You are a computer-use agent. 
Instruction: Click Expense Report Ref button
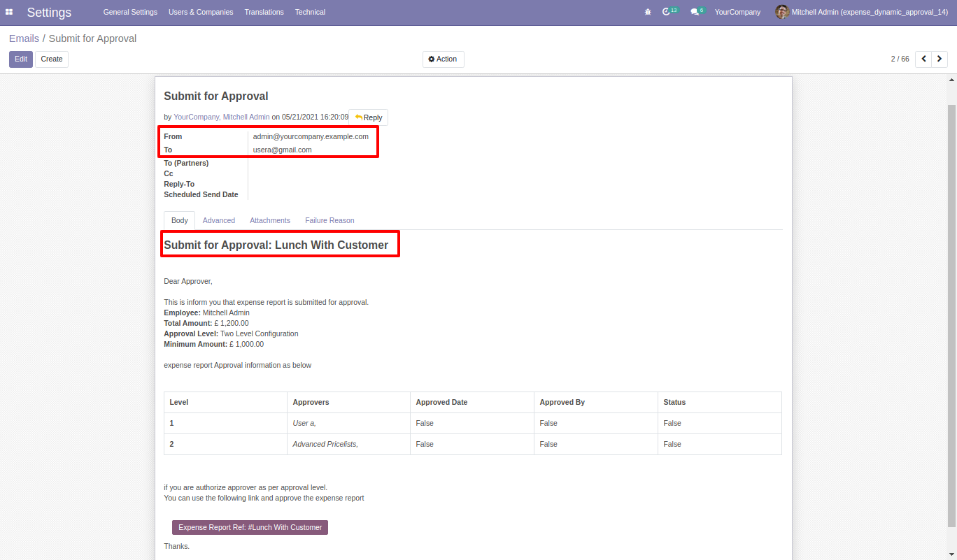click(250, 527)
